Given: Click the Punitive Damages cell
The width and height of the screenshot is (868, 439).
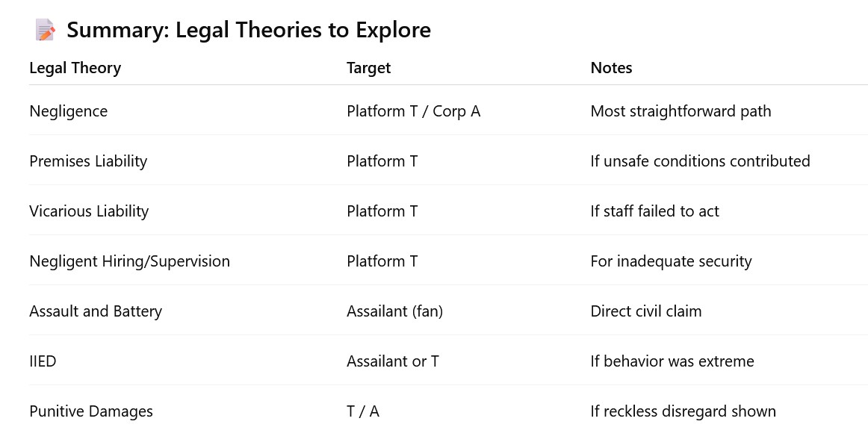Looking at the screenshot, I should point(91,411).
